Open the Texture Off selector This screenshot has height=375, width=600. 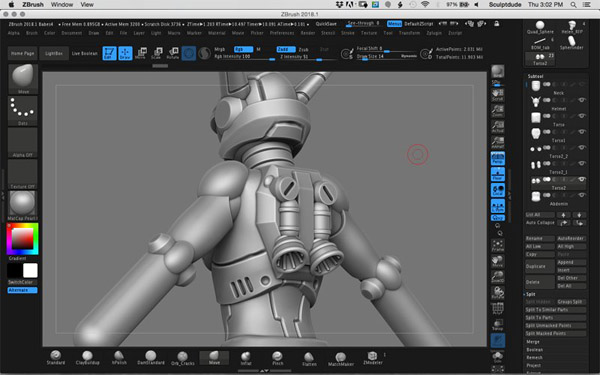point(23,174)
